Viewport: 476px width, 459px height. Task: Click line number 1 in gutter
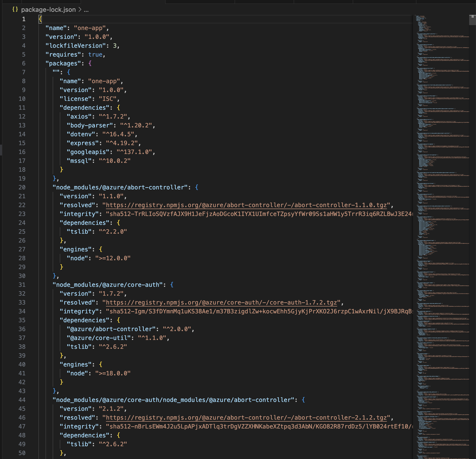tap(24, 19)
